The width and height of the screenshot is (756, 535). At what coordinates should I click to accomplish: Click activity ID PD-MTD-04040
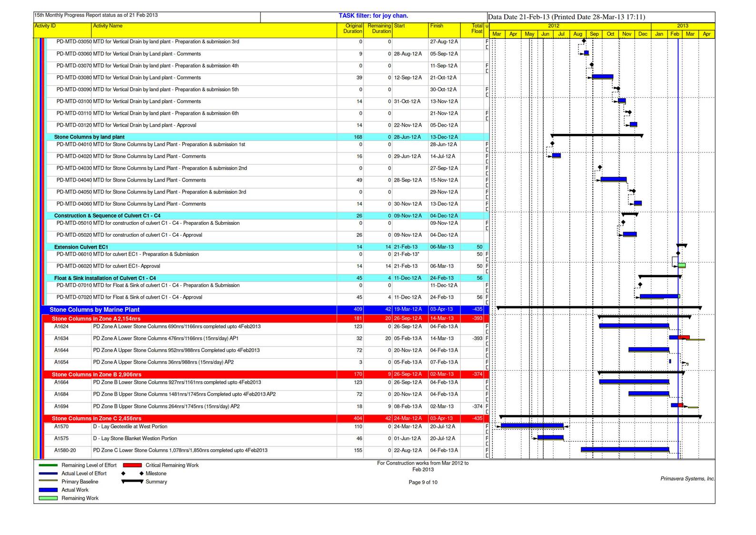pyautogui.click(x=74, y=180)
